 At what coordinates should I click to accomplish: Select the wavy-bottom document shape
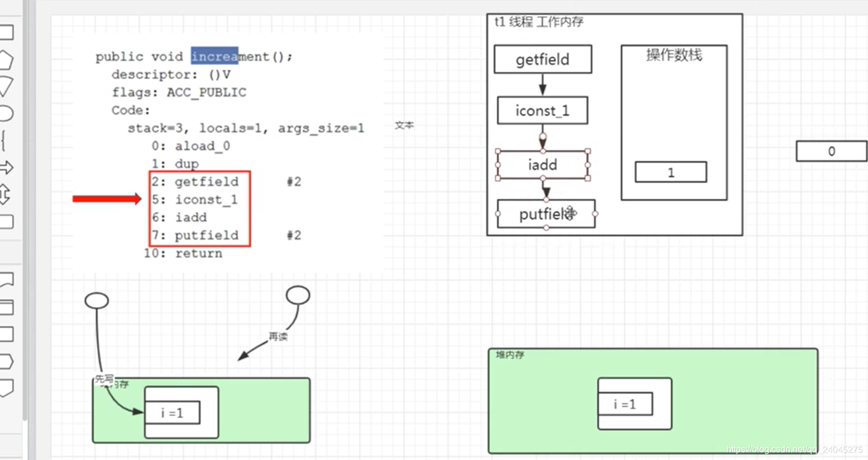click(x=6, y=280)
